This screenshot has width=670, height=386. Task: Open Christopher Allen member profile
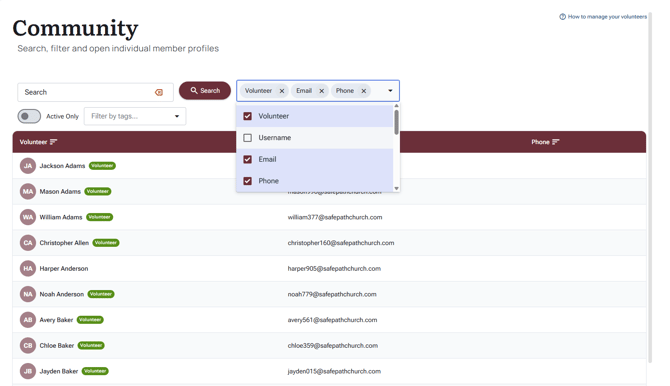click(x=64, y=243)
